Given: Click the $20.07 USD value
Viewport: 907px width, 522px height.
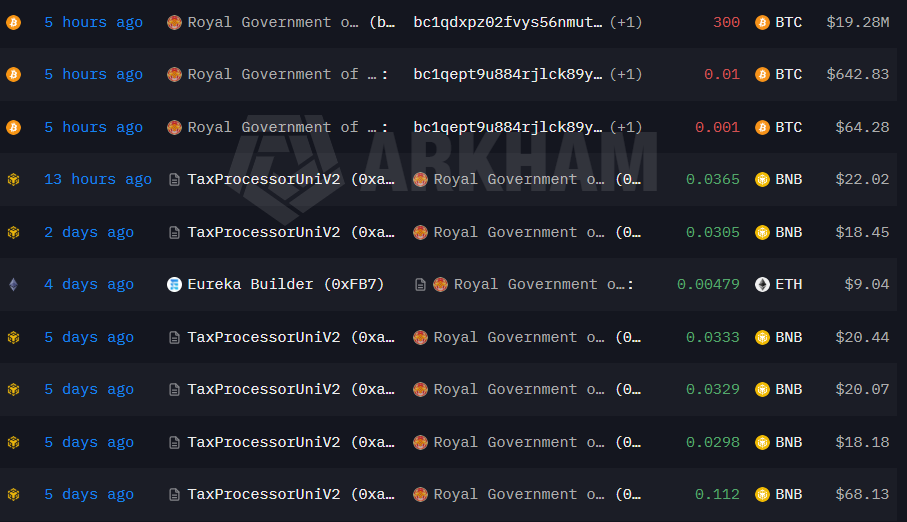Looking at the screenshot, I should click(862, 389).
